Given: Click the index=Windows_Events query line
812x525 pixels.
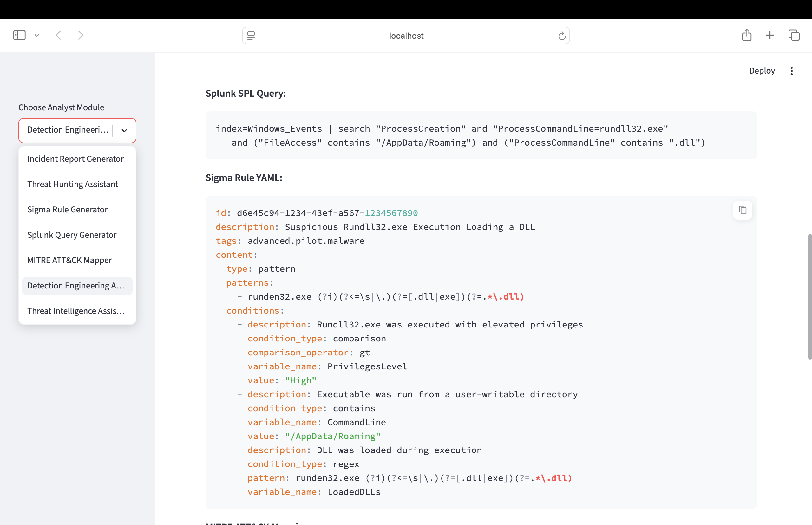Looking at the screenshot, I should 442,128.
